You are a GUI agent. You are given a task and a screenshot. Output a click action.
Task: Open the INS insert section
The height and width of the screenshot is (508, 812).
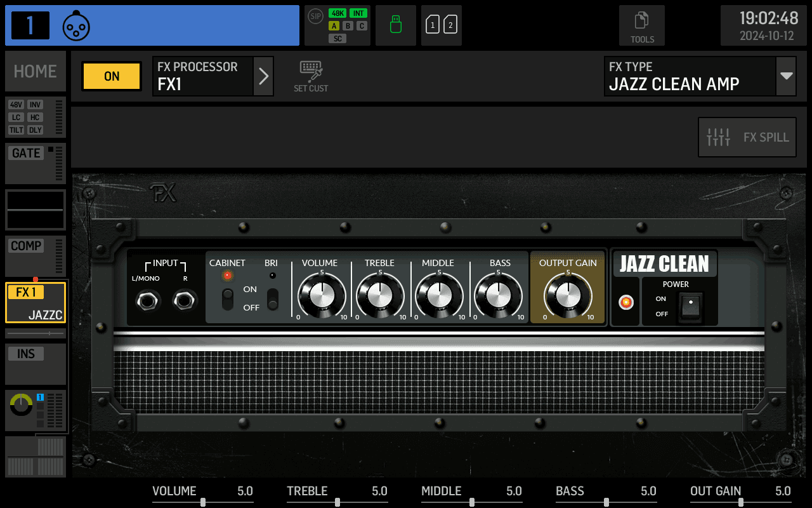point(36,364)
